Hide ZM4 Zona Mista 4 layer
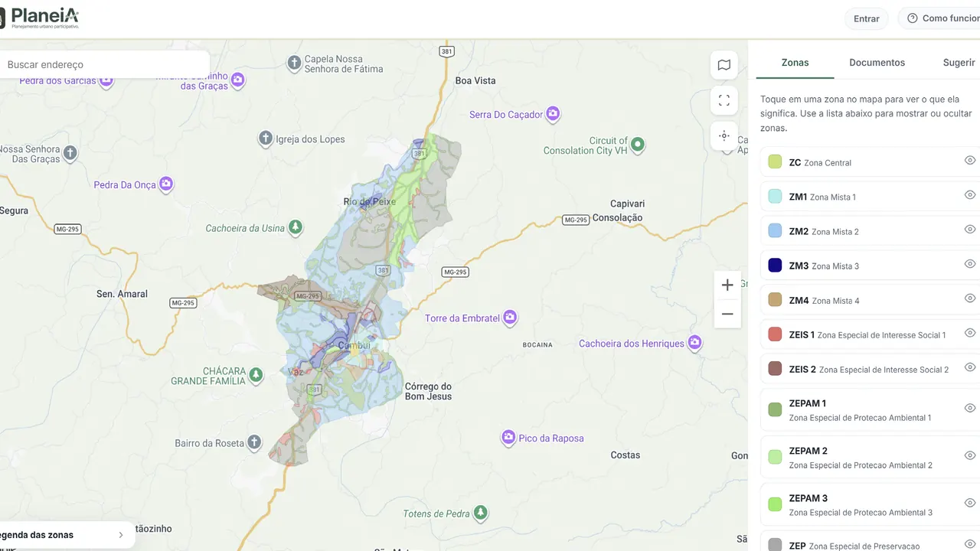The image size is (980, 551). [x=970, y=298]
